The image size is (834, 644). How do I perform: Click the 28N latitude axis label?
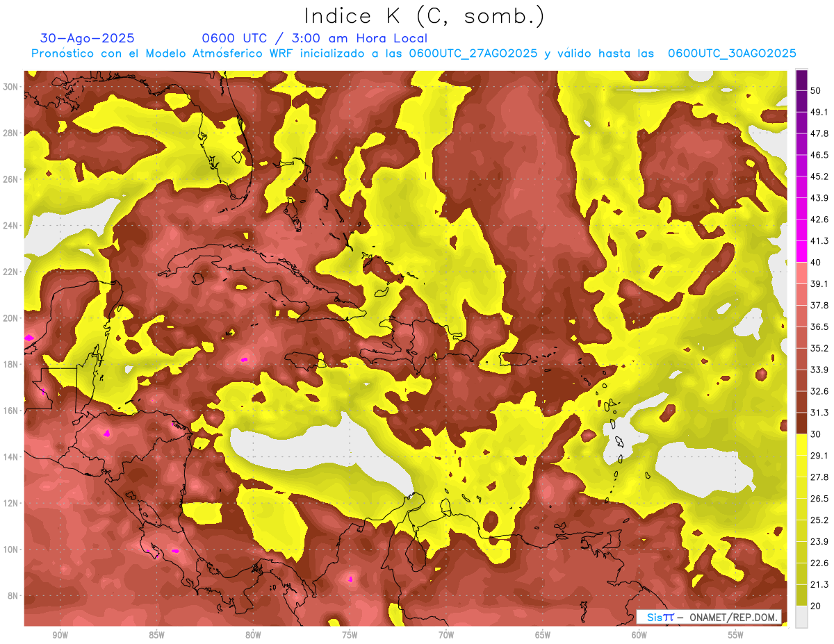coord(10,133)
